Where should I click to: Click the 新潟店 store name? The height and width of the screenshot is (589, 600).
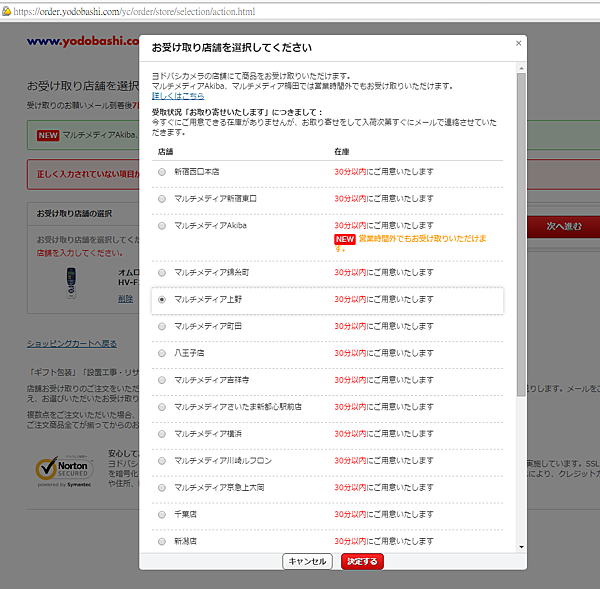tap(185, 542)
